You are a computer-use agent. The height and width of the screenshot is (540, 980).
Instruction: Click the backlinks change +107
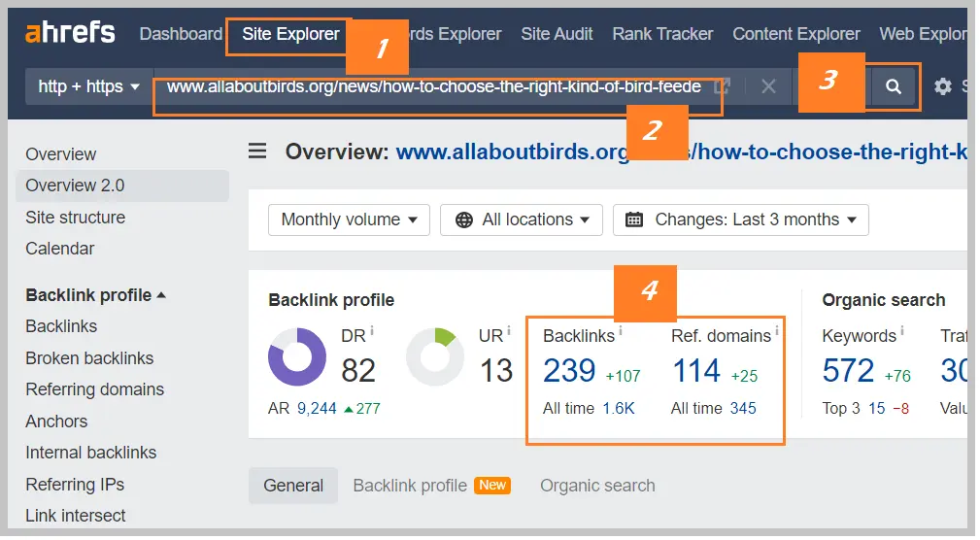(624, 376)
